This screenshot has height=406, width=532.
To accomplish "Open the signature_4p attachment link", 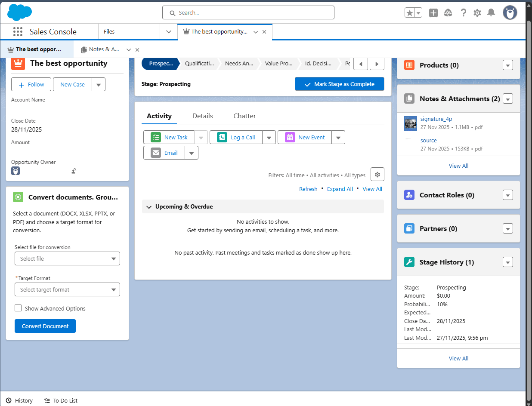I will pos(436,119).
